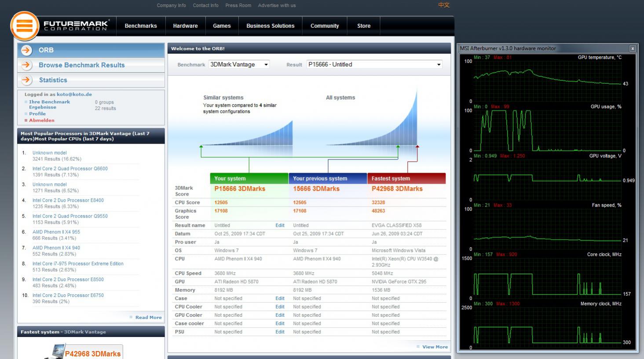This screenshot has width=644, height=359.
Task: Close the MSI Afterburner hardware monitor window
Action: pos(633,48)
